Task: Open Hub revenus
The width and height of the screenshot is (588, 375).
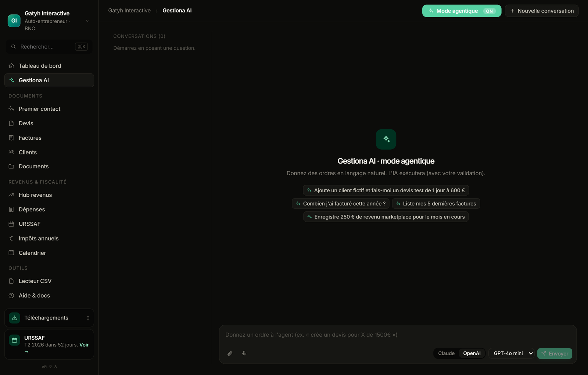Action: pyautogui.click(x=49, y=195)
